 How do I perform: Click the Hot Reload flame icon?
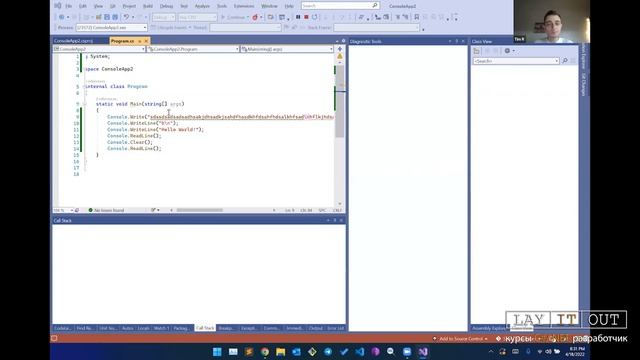[x=255, y=17]
